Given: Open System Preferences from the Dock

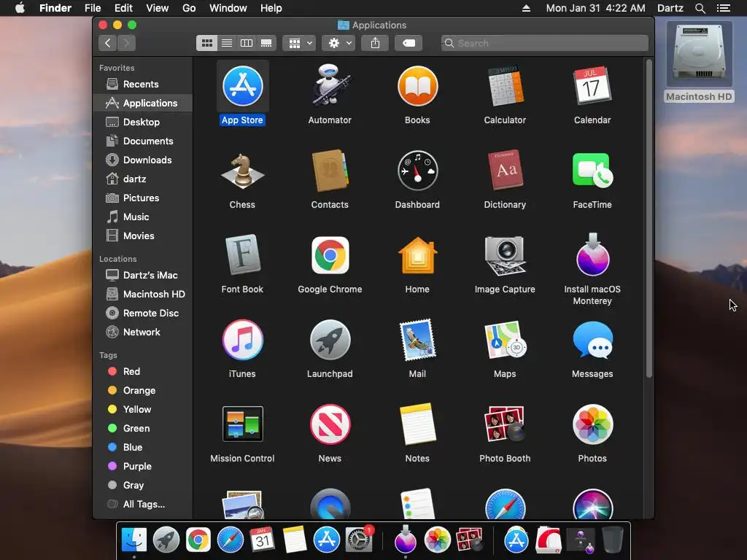Looking at the screenshot, I should 359,540.
